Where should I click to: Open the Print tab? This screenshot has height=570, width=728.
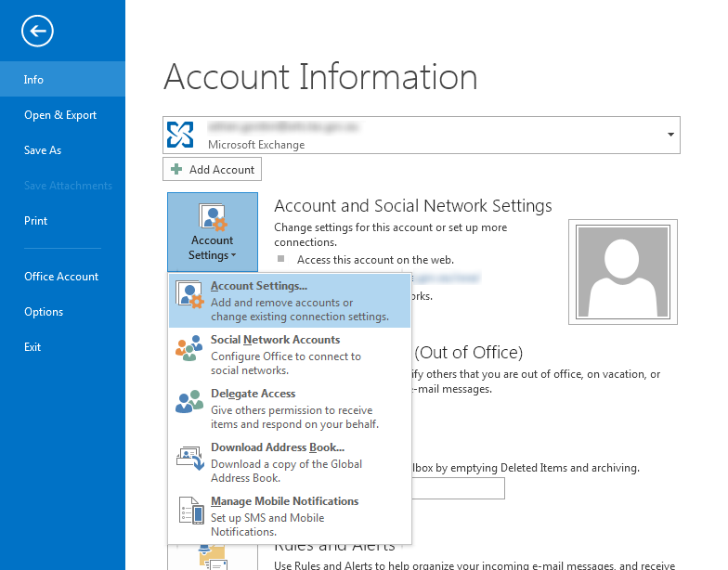63,221
